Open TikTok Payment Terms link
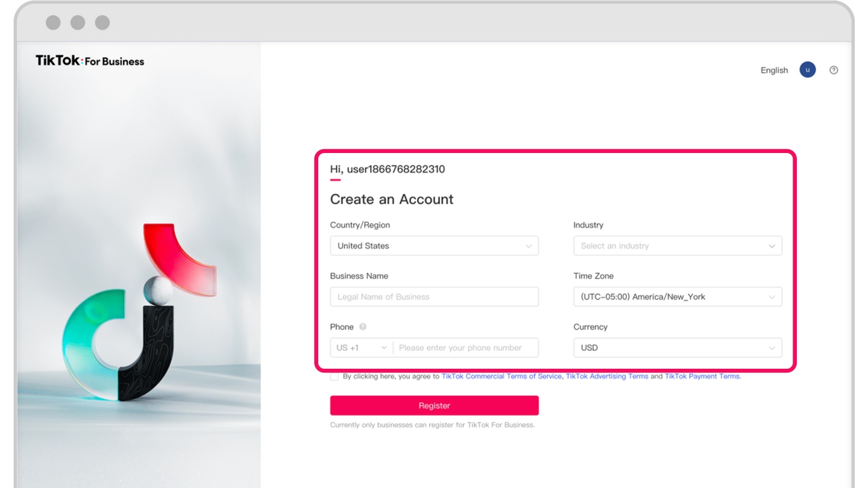The height and width of the screenshot is (488, 868). tap(702, 377)
